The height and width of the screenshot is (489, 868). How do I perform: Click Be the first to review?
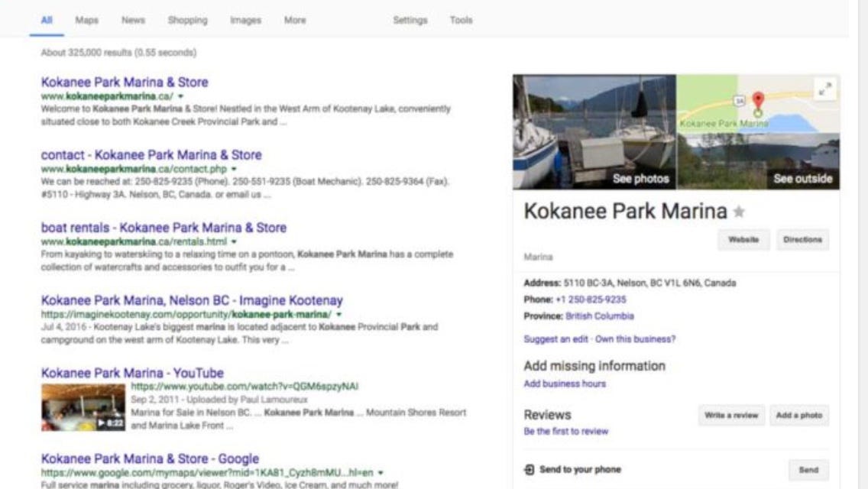(x=565, y=432)
